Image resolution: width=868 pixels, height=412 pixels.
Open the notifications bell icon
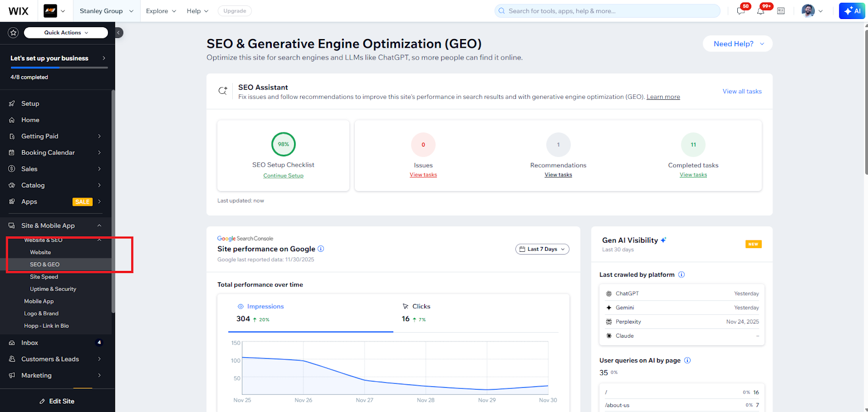pos(761,11)
